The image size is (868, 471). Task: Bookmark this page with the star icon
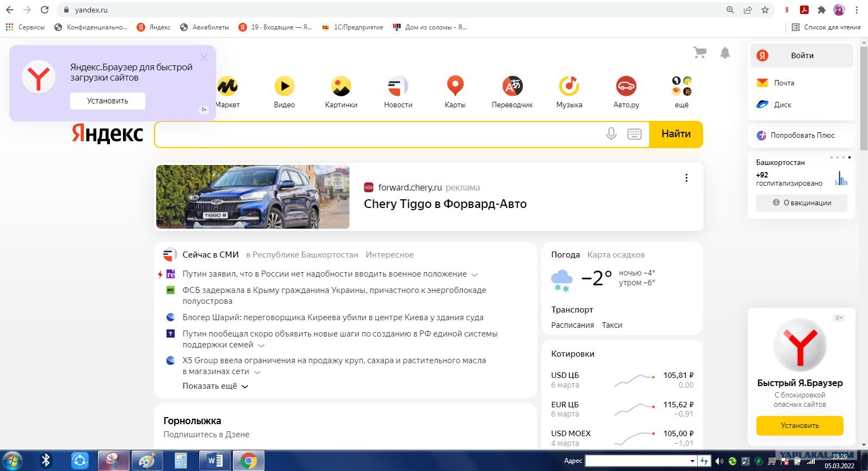765,10
